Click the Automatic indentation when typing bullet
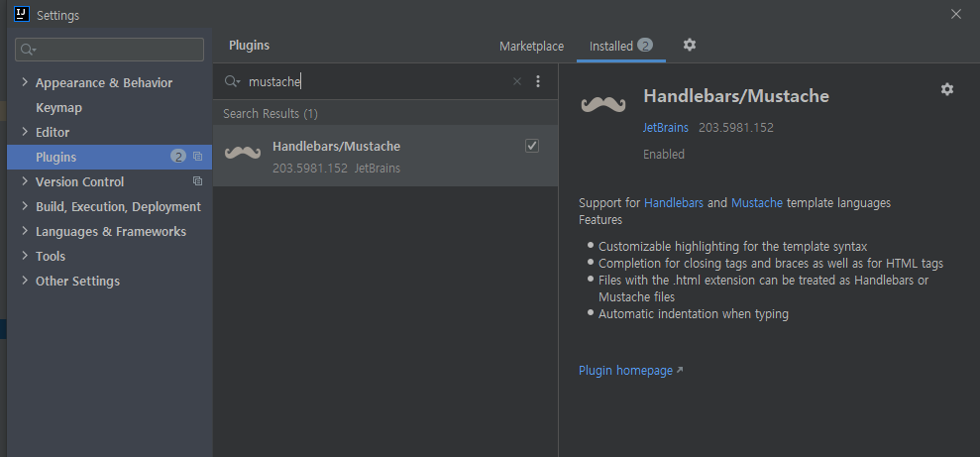 (693, 314)
